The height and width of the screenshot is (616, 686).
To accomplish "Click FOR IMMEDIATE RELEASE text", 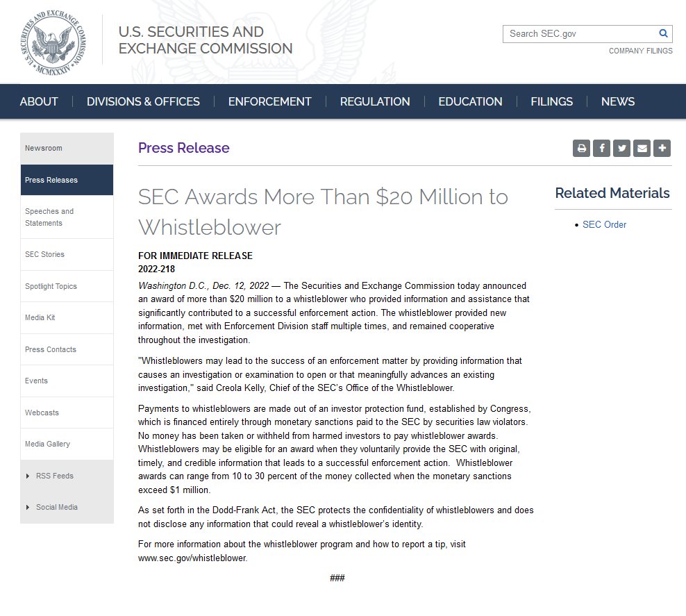I will tap(195, 256).
